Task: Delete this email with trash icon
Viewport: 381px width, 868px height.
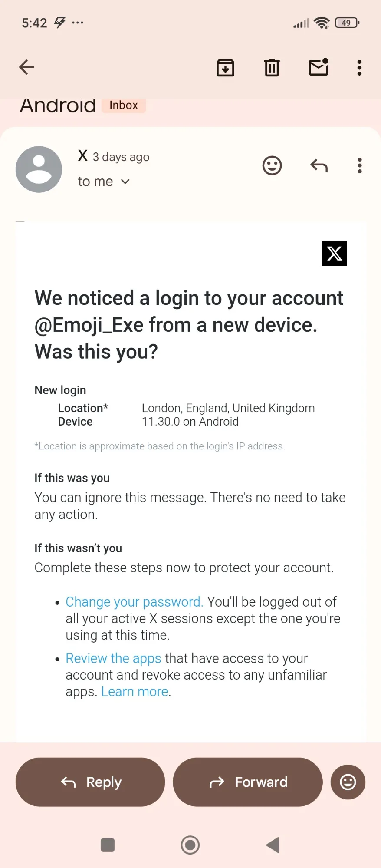Action: point(272,68)
